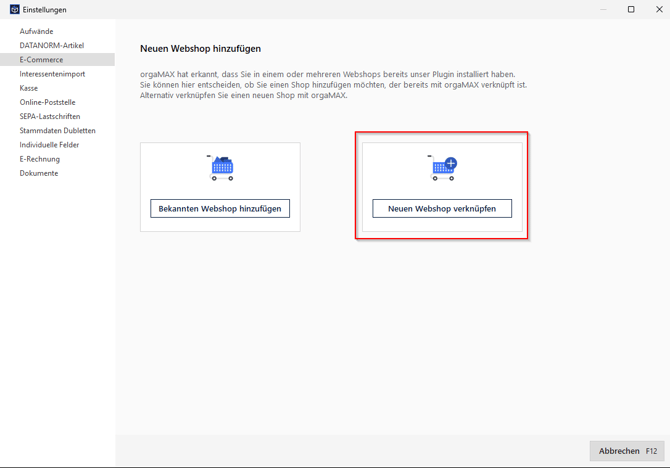670x468 pixels.
Task: Open Online-Poststelle settings
Action: pos(47,102)
